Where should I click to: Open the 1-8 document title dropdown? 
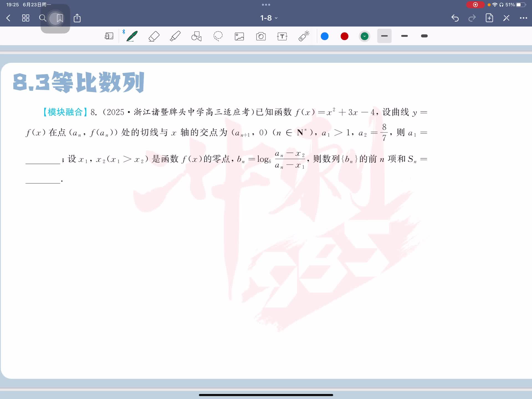(x=268, y=18)
